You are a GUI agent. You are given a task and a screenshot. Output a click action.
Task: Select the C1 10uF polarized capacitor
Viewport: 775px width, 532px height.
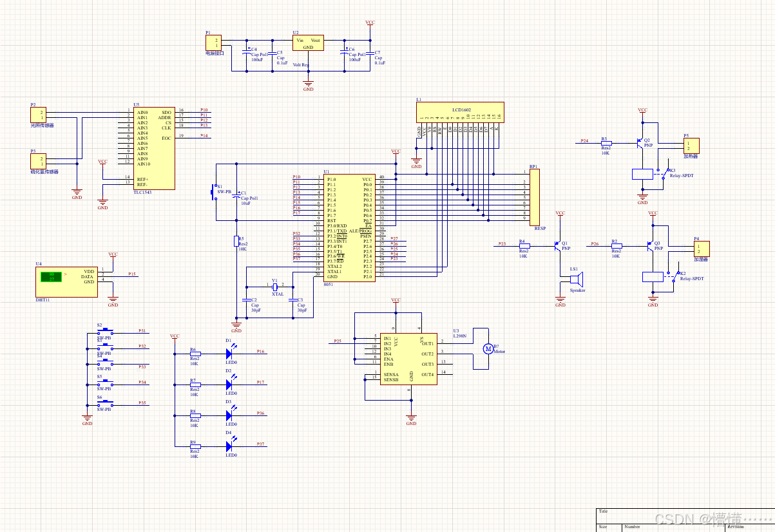[x=236, y=194]
